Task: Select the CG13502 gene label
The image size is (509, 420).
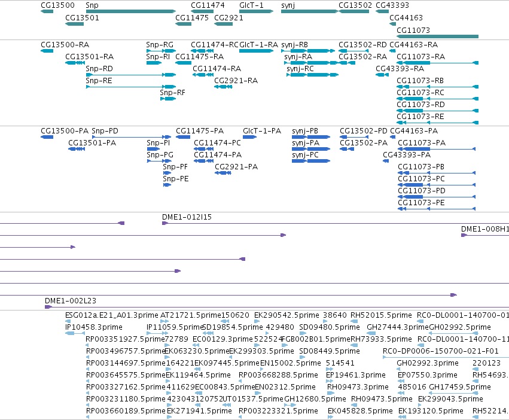Action: point(355,5)
